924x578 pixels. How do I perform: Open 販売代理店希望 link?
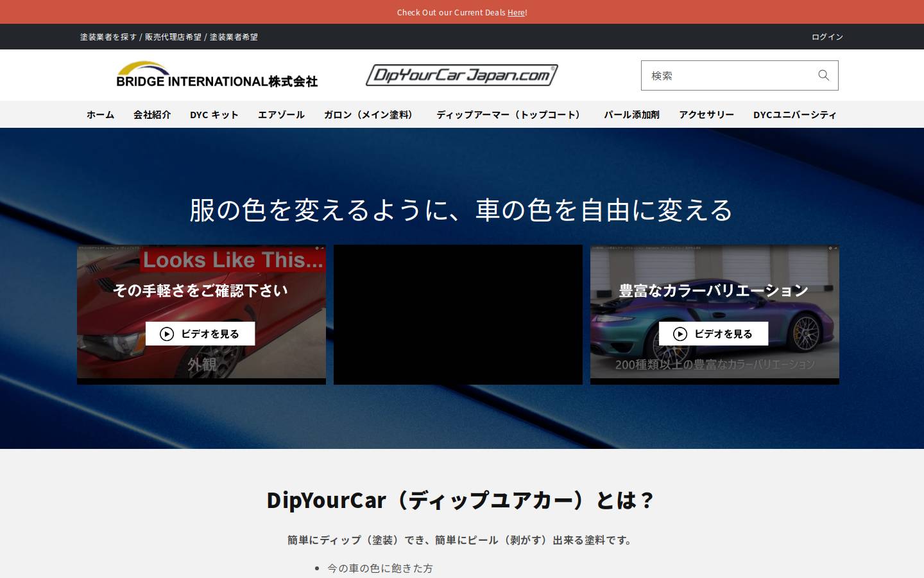173,37
